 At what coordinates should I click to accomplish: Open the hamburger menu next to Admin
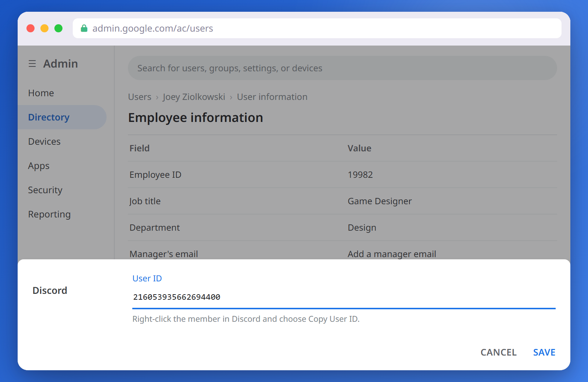click(x=32, y=64)
